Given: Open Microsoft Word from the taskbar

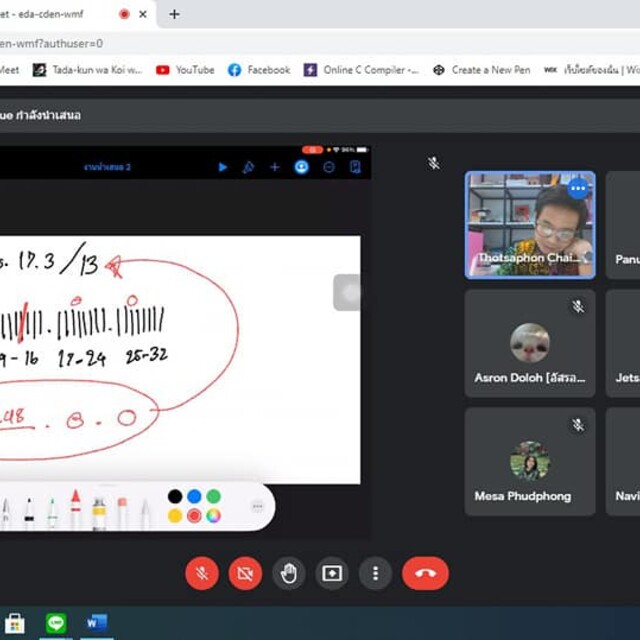Looking at the screenshot, I should pyautogui.click(x=96, y=623).
